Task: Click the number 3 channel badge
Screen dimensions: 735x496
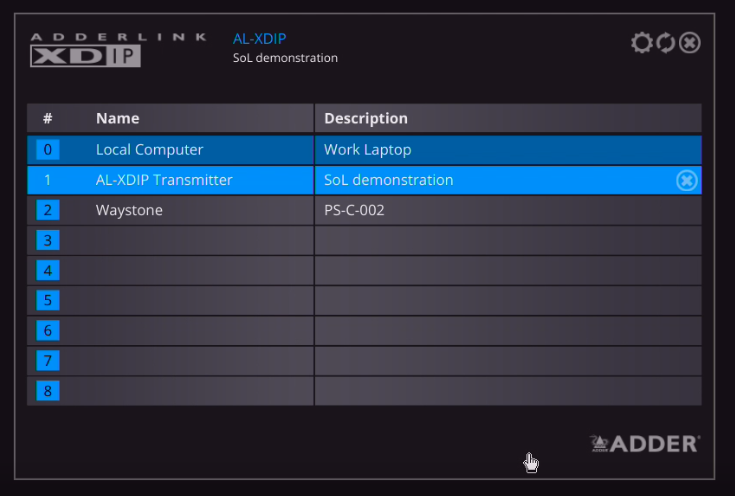Action: 47,240
